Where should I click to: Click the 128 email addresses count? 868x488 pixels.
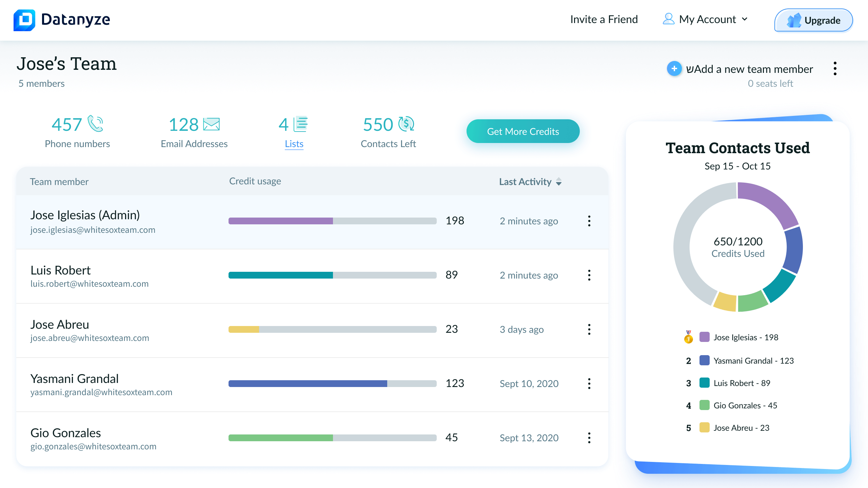pos(183,124)
